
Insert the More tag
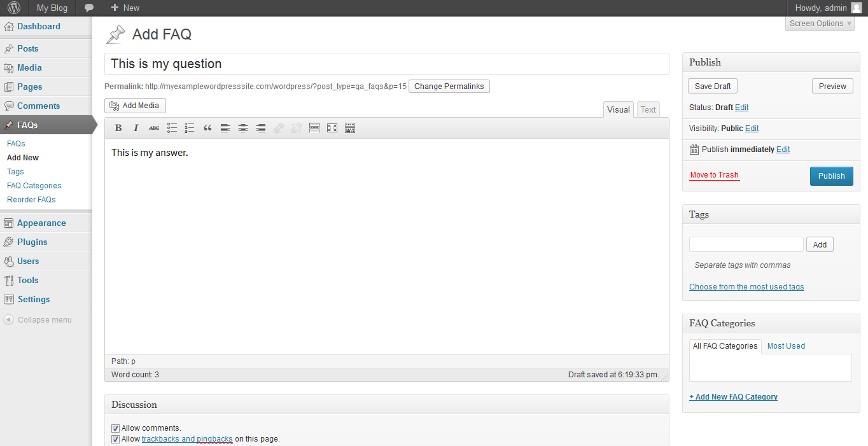[314, 128]
